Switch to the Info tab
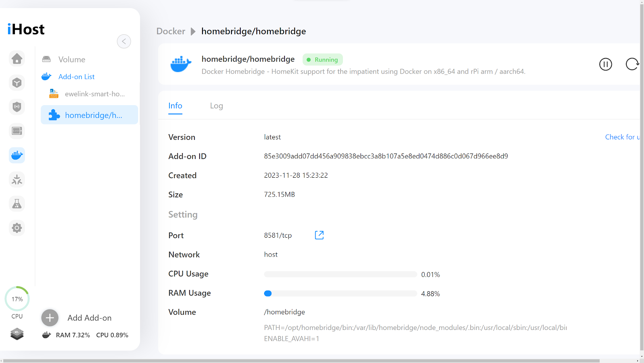Viewport: 644px width, 363px height. [175, 106]
